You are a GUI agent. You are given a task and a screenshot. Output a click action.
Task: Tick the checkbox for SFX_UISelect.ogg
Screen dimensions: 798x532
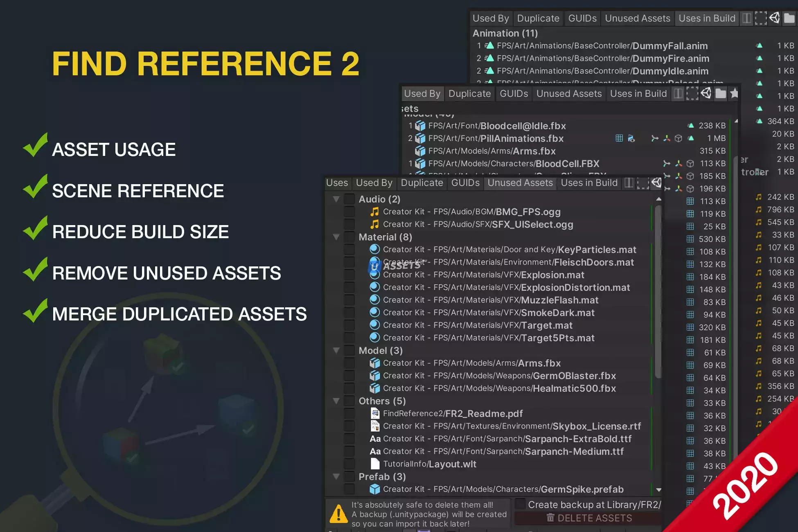point(349,224)
